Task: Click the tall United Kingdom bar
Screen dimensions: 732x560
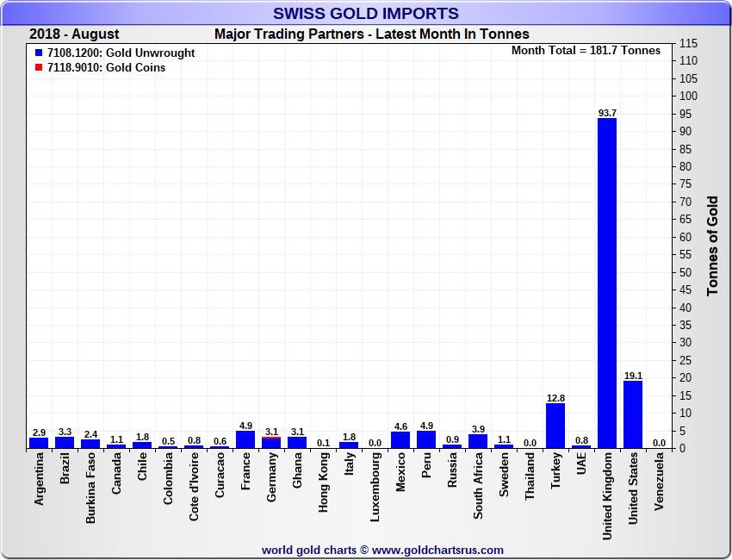Action: (x=607, y=283)
